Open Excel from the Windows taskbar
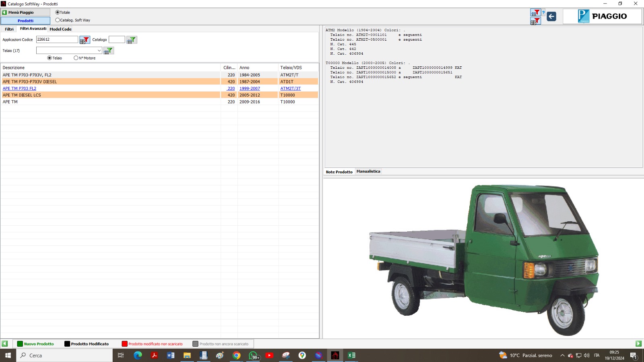Screen dimensions: 644x362 coord(351,355)
